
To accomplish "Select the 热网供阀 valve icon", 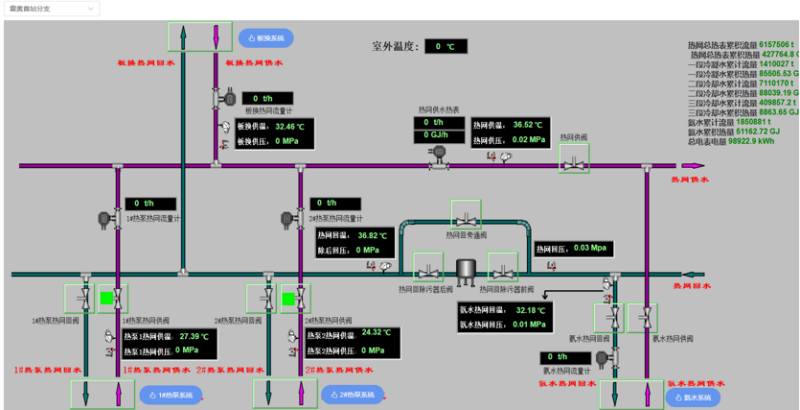I will 574,159.
